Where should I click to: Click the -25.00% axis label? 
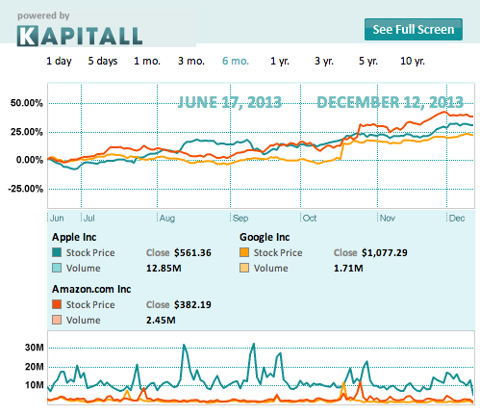click(26, 189)
